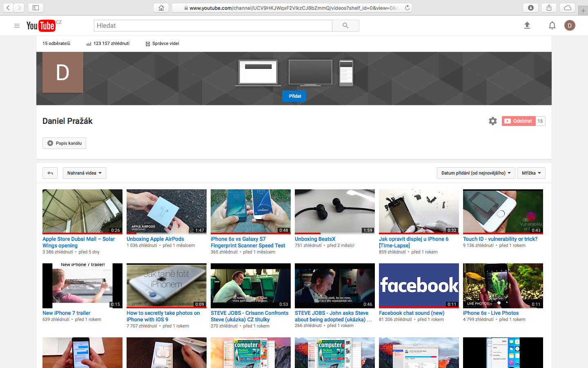Show the Safari sidebar
This screenshot has width=588, height=368.
[36, 8]
